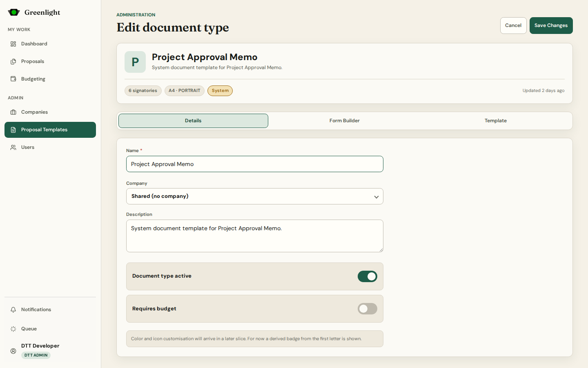Click the Edit document type title
The image size is (588, 368).
(x=173, y=27)
